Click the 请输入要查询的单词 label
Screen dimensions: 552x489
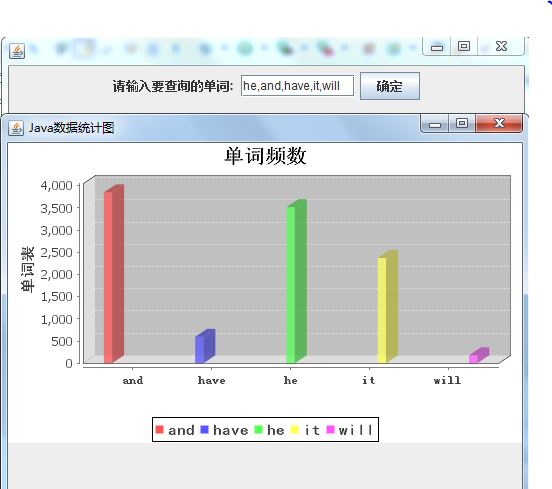(172, 86)
